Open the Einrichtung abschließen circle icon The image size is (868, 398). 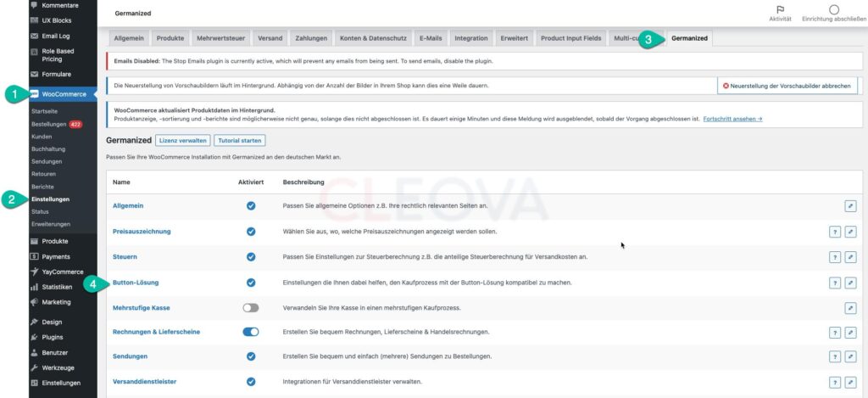point(834,9)
